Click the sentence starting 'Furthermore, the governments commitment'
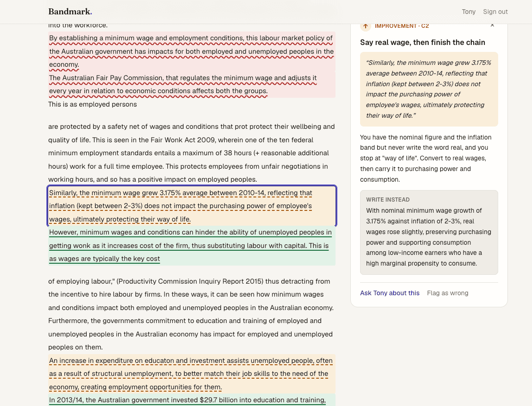Viewport: 532px width, 406px height. [190, 334]
